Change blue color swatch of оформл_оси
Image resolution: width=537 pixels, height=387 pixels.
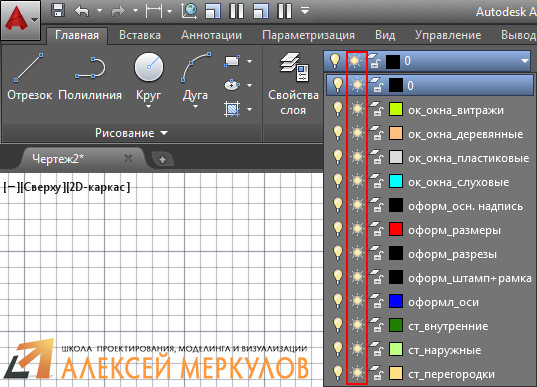click(x=396, y=301)
